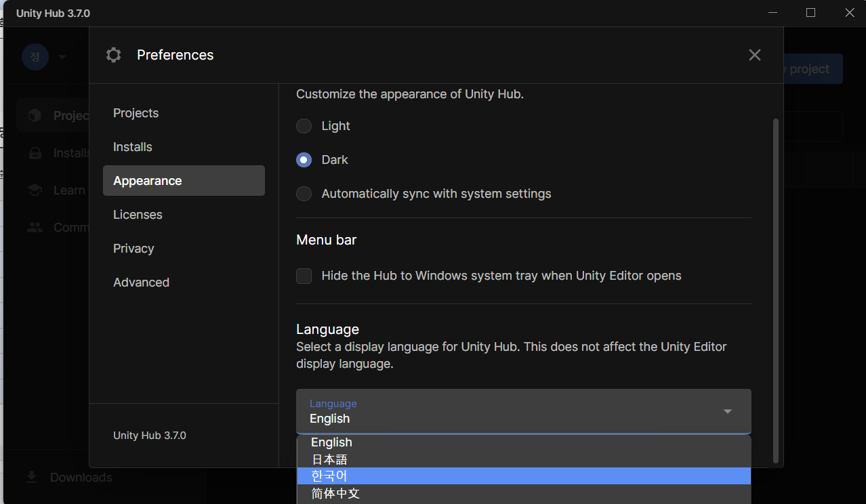Image resolution: width=866 pixels, height=504 pixels.
Task: Open Downloads in the Hub sidebar
Action: point(81,478)
